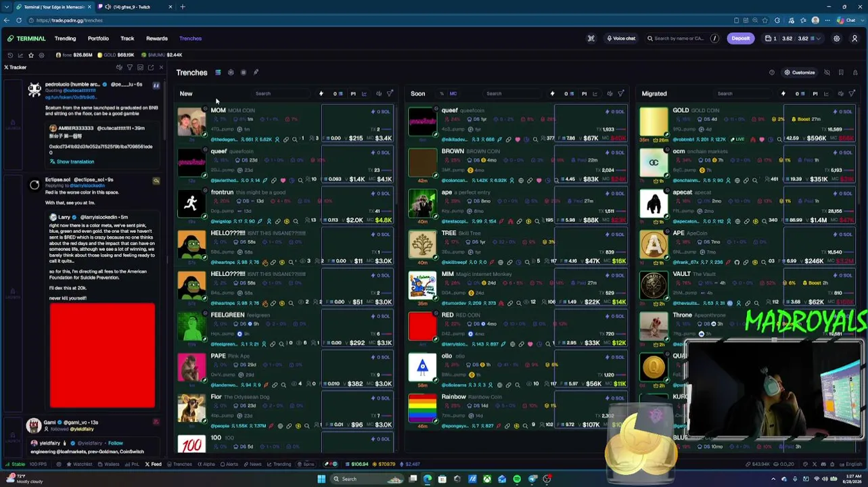Image resolution: width=868 pixels, height=487 pixels.
Task: Open the filter funnel in Soon column
Action: [x=621, y=94]
